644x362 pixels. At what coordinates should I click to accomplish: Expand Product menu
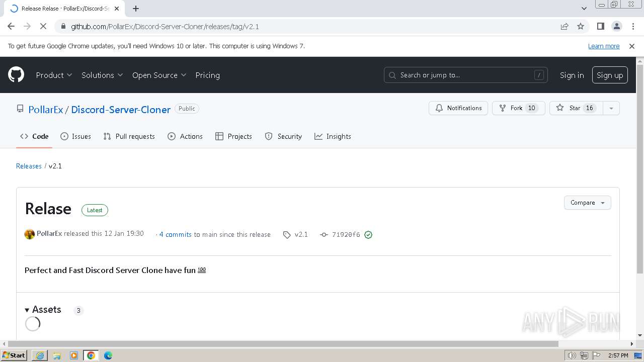[54, 75]
